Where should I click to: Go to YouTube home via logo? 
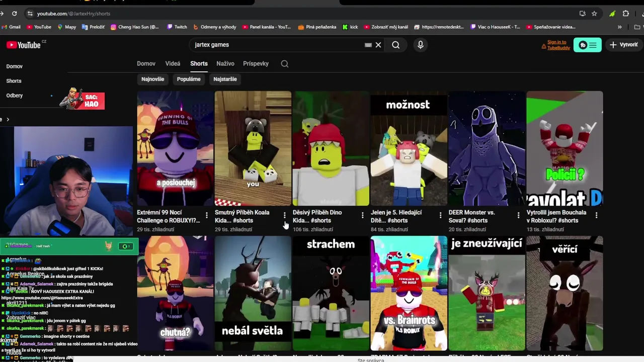click(x=23, y=45)
